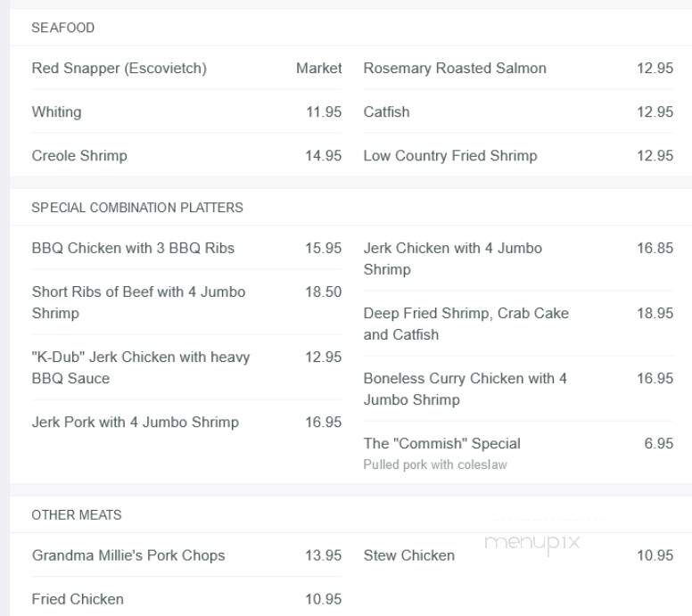Click the OTHER MEATS section heading
692x616 pixels.
77,515
